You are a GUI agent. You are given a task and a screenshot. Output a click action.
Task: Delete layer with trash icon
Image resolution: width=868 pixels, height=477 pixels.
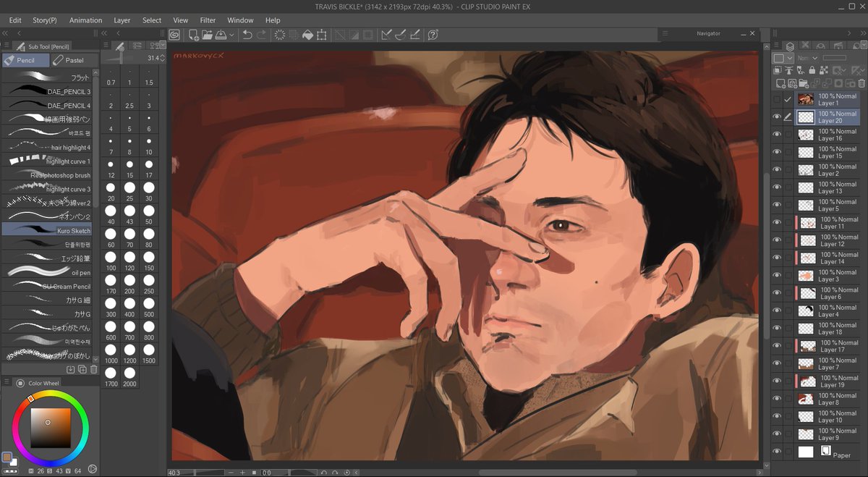(x=862, y=84)
